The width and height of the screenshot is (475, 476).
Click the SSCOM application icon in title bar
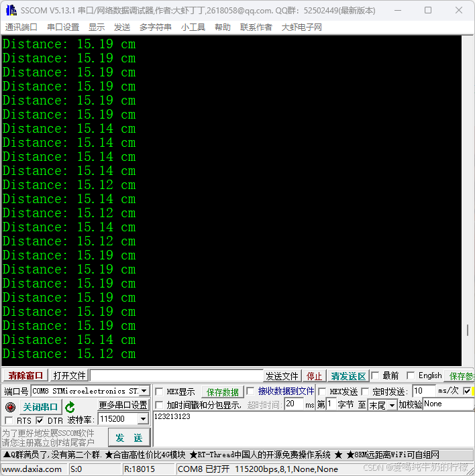[x=11, y=10]
